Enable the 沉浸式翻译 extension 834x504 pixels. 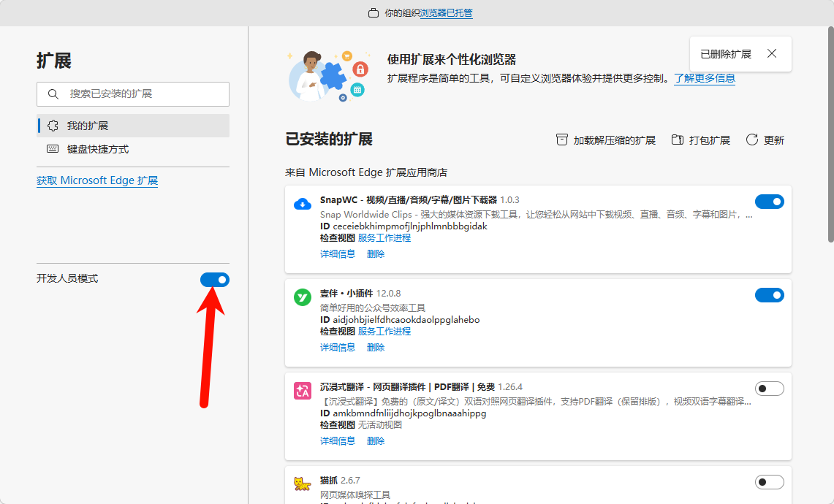(x=770, y=388)
